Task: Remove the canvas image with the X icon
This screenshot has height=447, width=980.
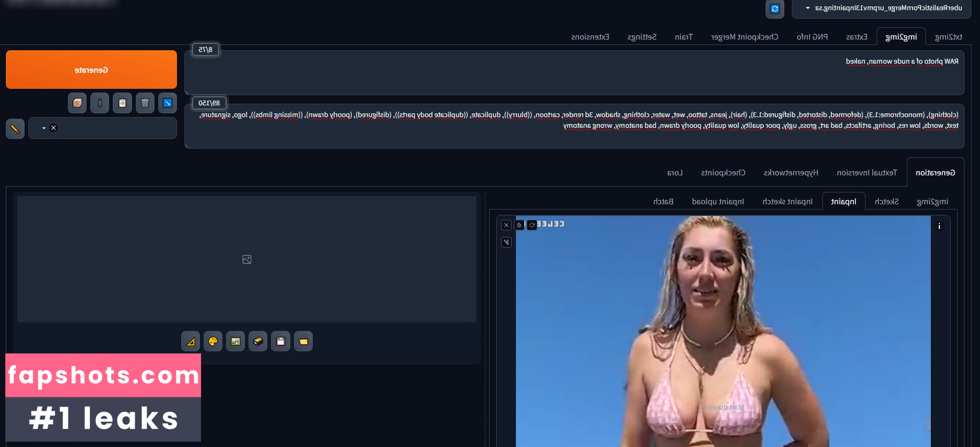Action: click(x=506, y=225)
